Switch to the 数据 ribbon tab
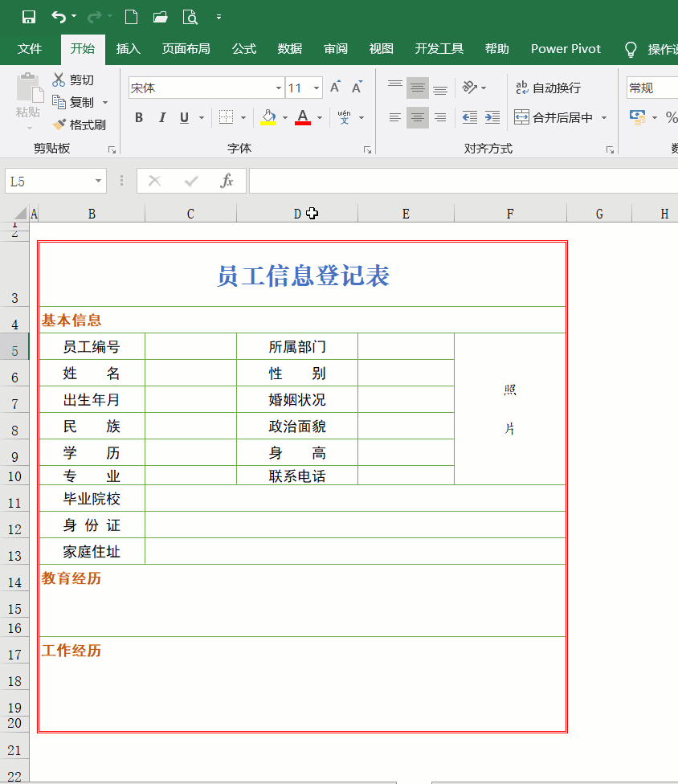This screenshot has width=678, height=784. pyautogui.click(x=290, y=48)
